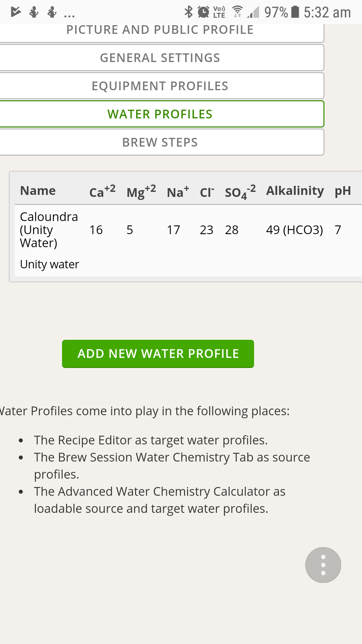Tap the Unity water description text
The width and height of the screenshot is (362, 644).
tap(50, 264)
